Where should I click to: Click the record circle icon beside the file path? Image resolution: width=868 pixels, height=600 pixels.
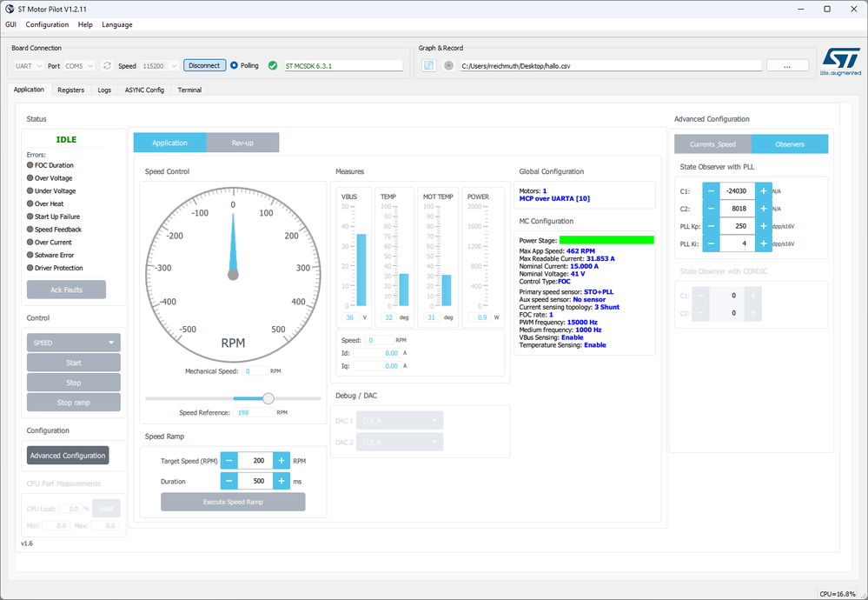pyautogui.click(x=449, y=65)
